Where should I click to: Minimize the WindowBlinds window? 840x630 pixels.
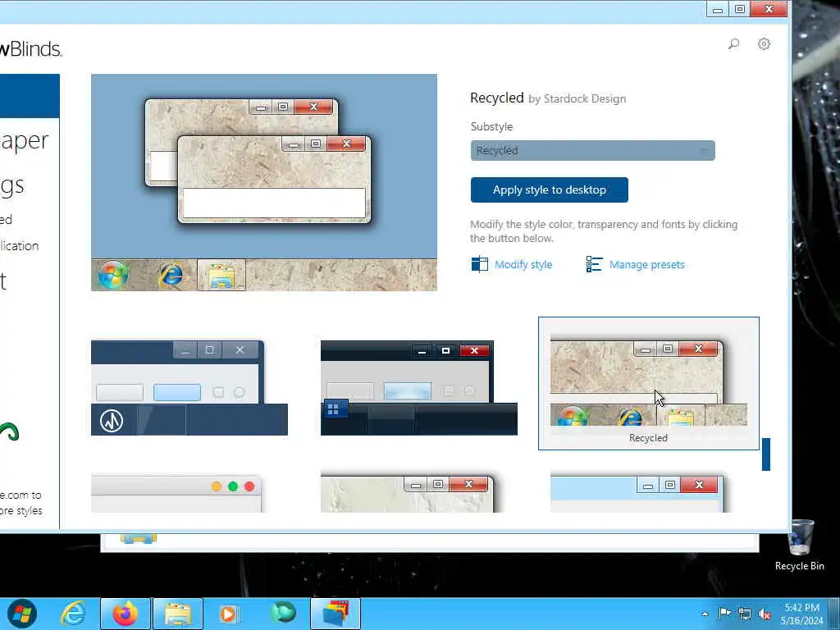718,9
